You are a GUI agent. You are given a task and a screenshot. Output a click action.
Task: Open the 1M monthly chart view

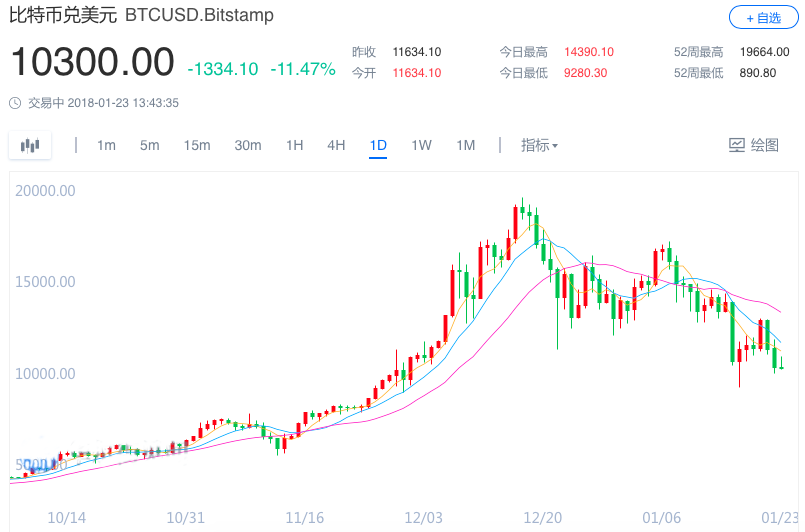click(466, 145)
